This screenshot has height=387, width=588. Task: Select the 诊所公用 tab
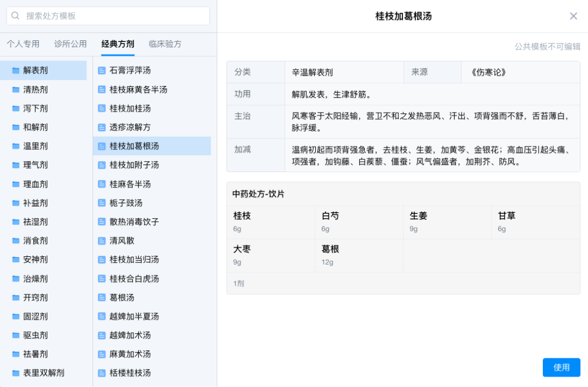tap(70, 44)
